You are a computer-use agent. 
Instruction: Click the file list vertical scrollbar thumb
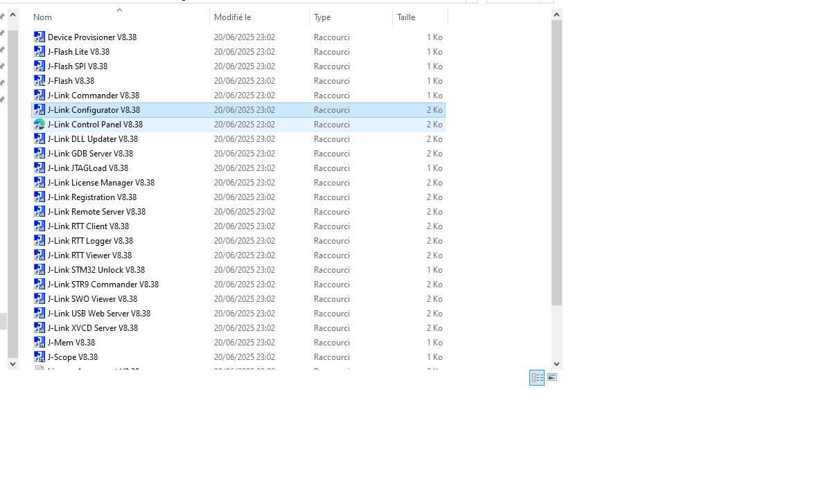556,163
